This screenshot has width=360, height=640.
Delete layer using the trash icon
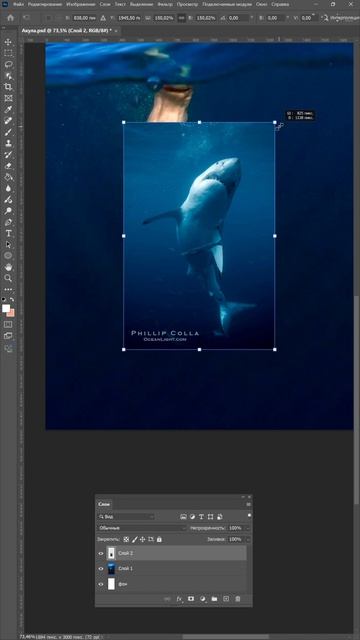[x=238, y=599]
